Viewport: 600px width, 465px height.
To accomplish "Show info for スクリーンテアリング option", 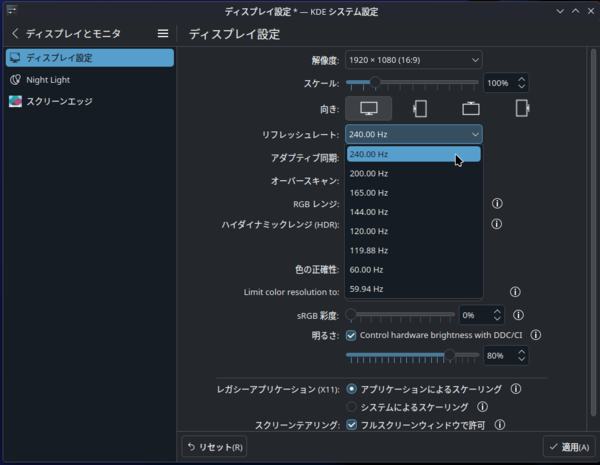I will click(500, 424).
